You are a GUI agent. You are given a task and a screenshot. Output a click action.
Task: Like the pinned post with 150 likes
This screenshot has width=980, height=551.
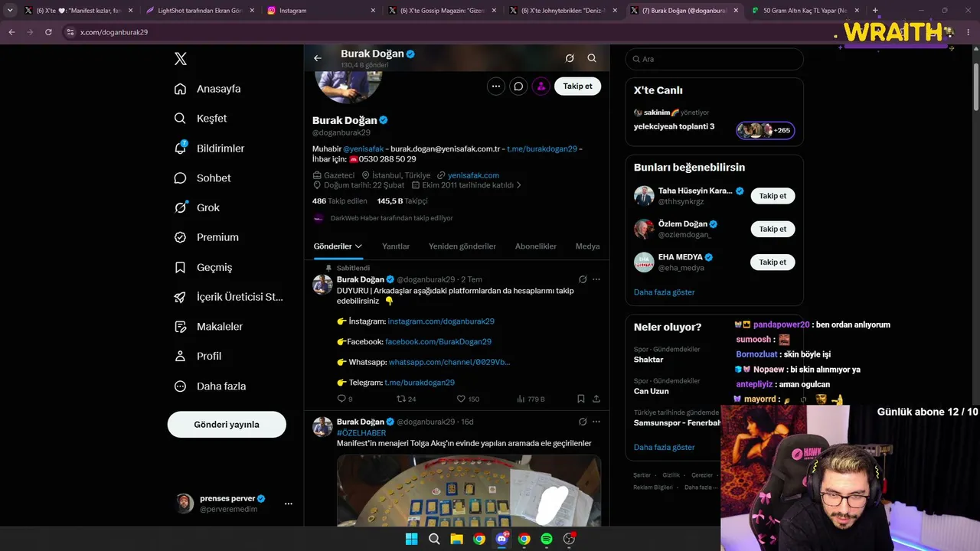[468, 399]
